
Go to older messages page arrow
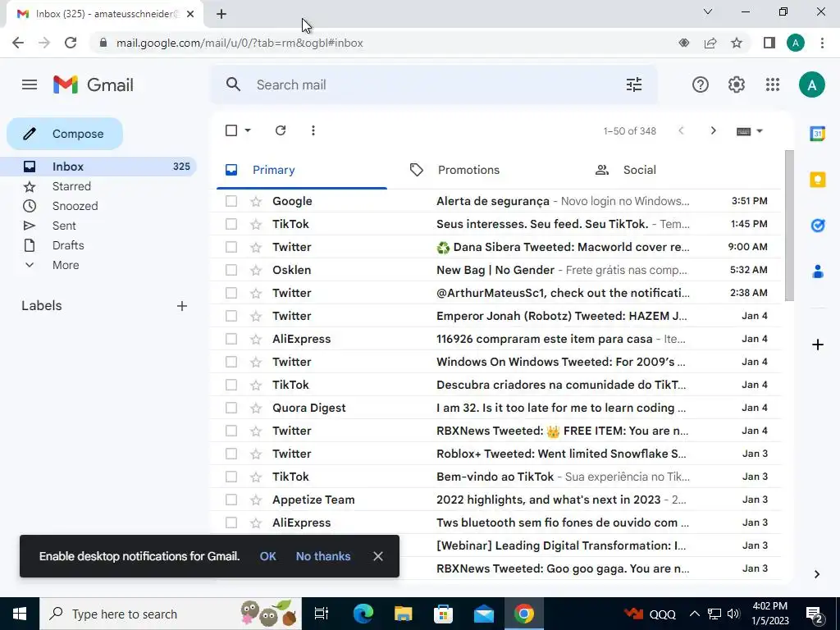(713, 130)
